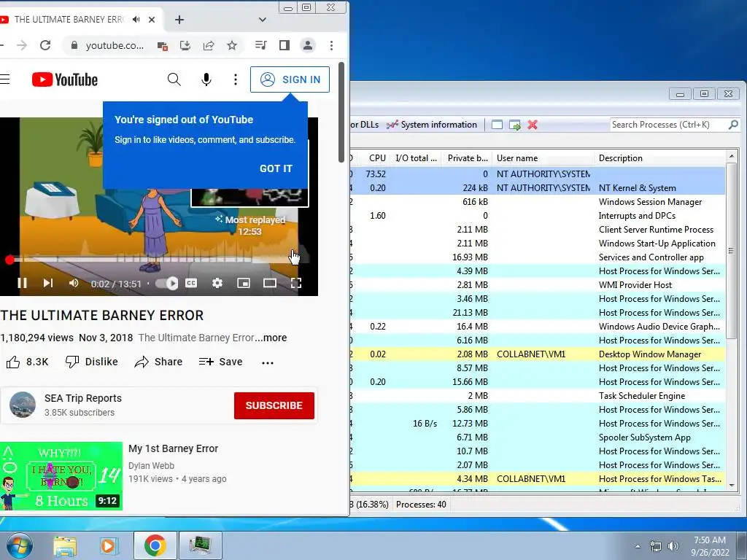Screen dimensions: 747x560
Task: Dislike the video
Action: click(91, 362)
